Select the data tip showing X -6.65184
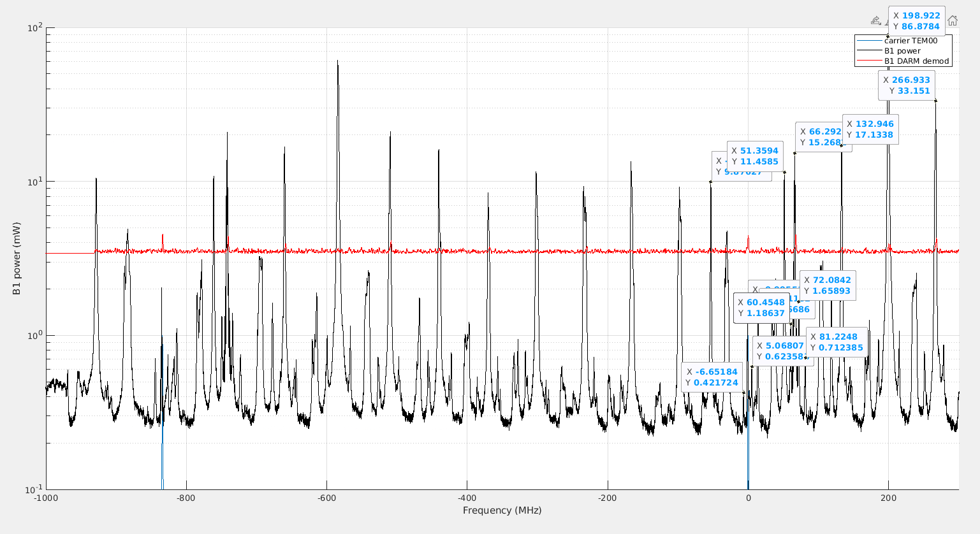The image size is (980, 534). pyautogui.click(x=712, y=377)
